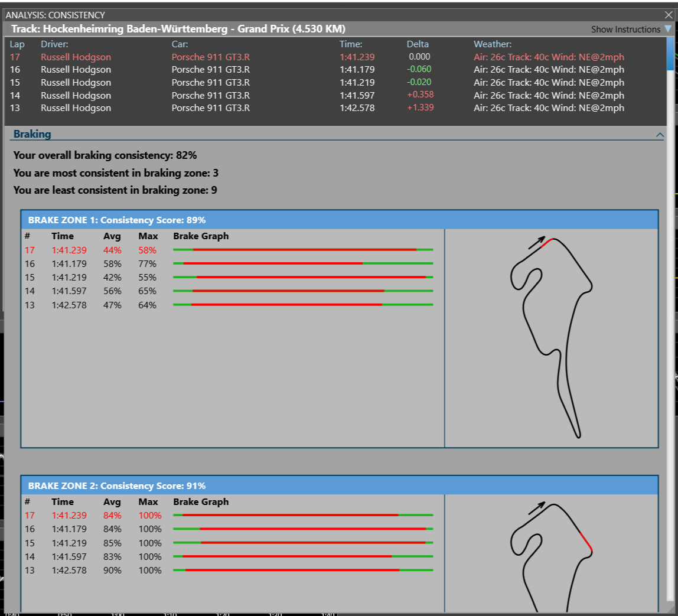
Task: Click the Braking section heading
Action: pos(32,134)
